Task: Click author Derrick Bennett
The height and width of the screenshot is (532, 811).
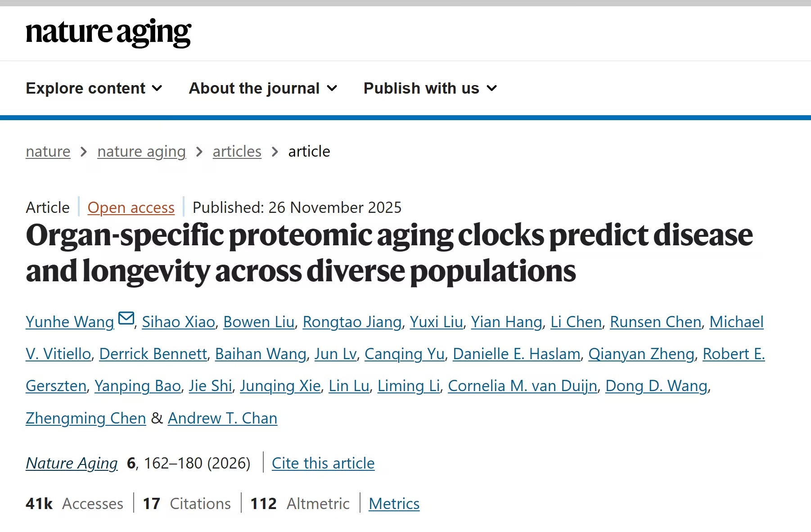Action: (153, 354)
